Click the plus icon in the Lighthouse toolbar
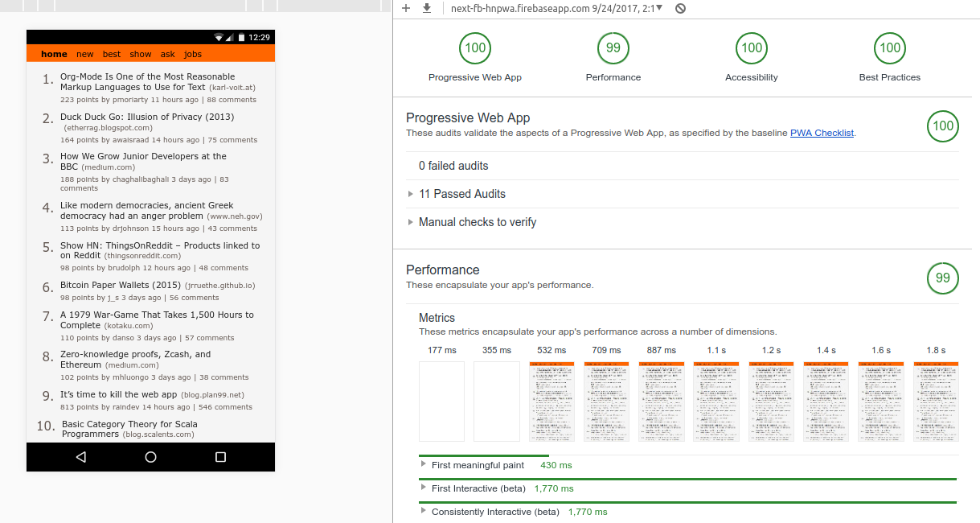The height and width of the screenshot is (523, 980). pyautogui.click(x=406, y=8)
